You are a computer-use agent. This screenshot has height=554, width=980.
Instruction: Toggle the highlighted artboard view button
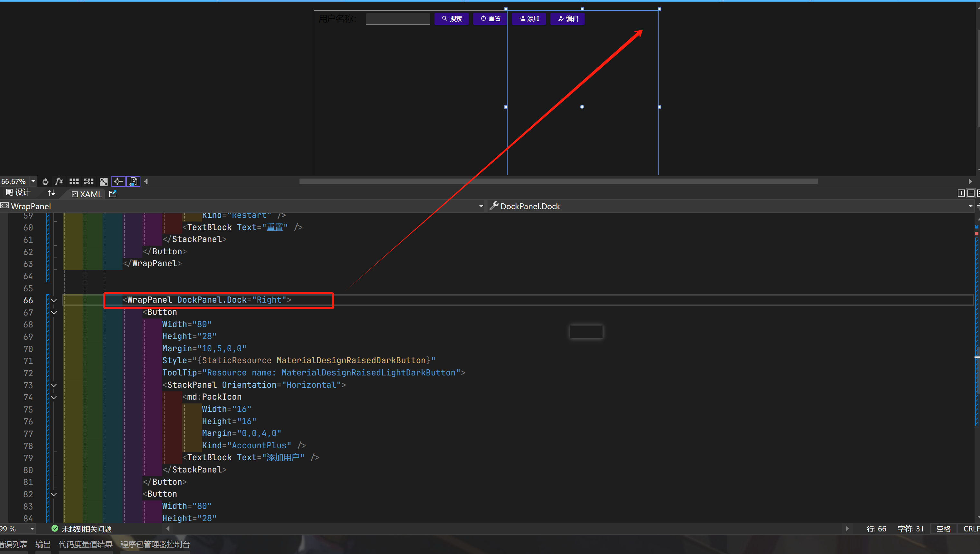tap(134, 182)
